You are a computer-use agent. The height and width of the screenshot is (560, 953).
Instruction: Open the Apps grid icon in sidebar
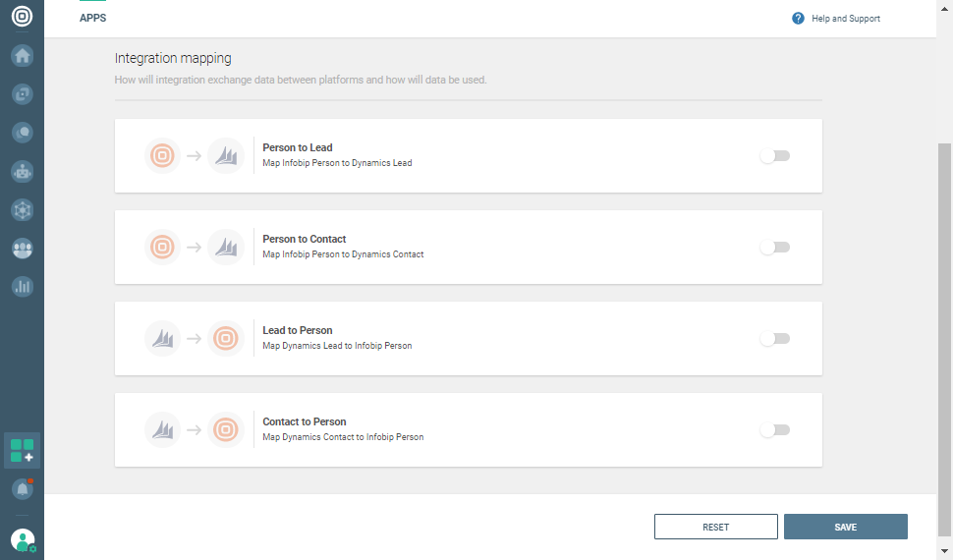click(22, 451)
